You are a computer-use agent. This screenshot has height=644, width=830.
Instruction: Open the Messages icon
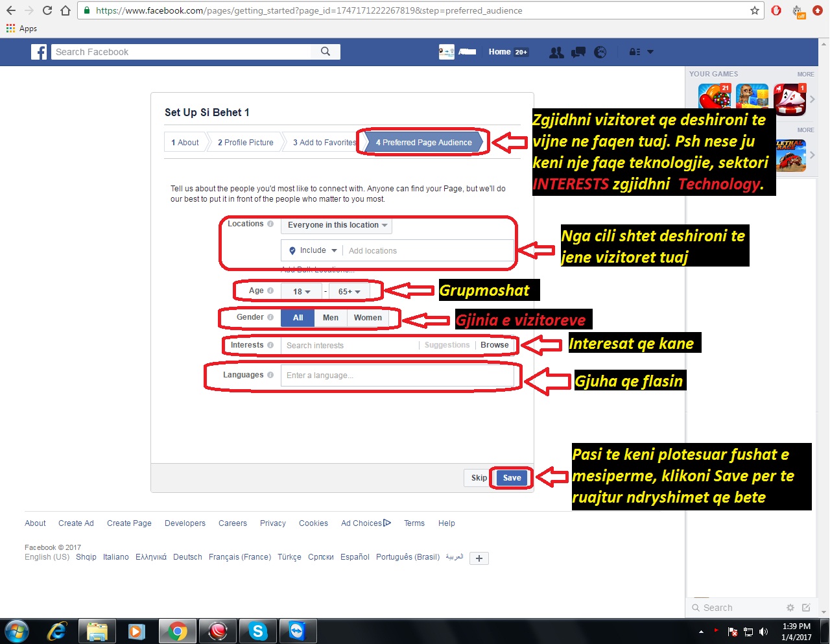578,53
